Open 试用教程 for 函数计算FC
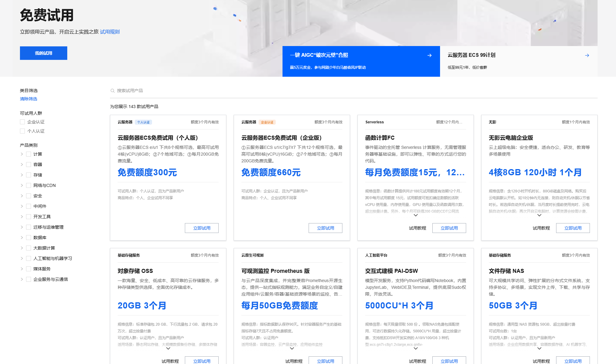Screen dimensions: 616x364 (x=418, y=228)
